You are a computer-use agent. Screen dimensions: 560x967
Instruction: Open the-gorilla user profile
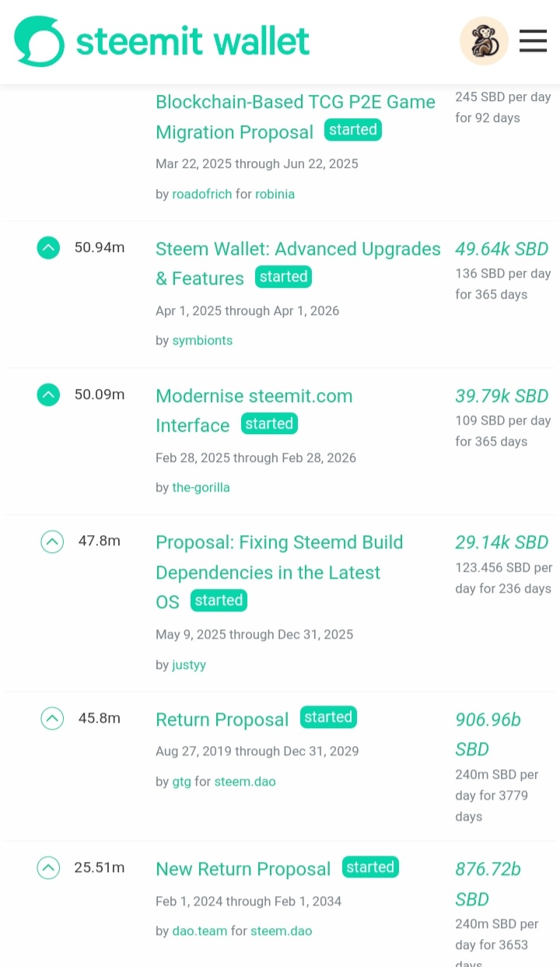(201, 487)
